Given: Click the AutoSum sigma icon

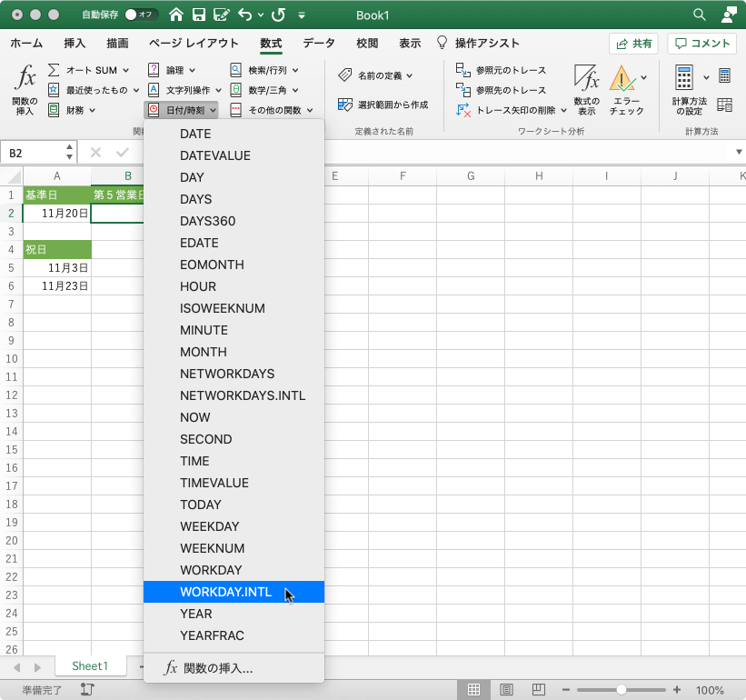Looking at the screenshot, I should [x=54, y=70].
